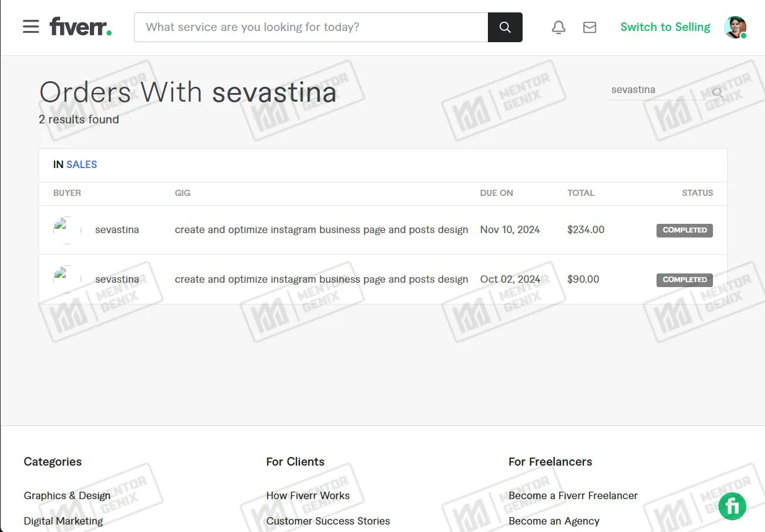The width and height of the screenshot is (765, 532).
Task: Open the hamburger menu
Action: click(31, 27)
